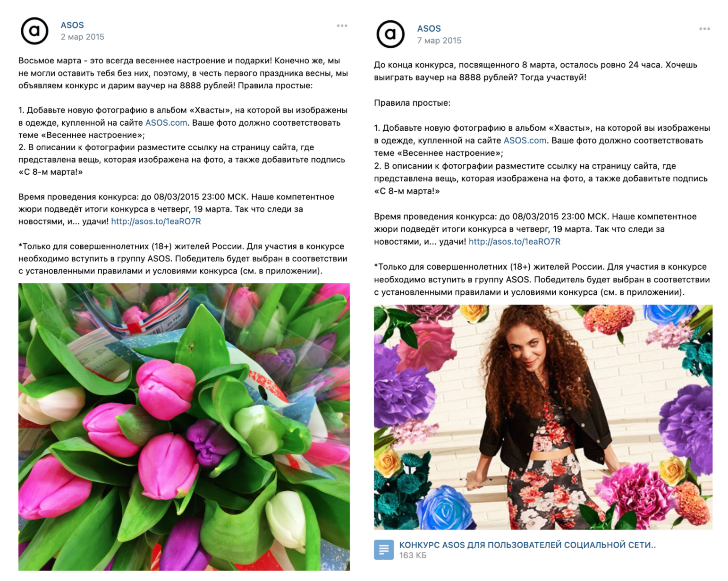Open the three-dot menu of right post
The image size is (728, 581).
coord(704,29)
